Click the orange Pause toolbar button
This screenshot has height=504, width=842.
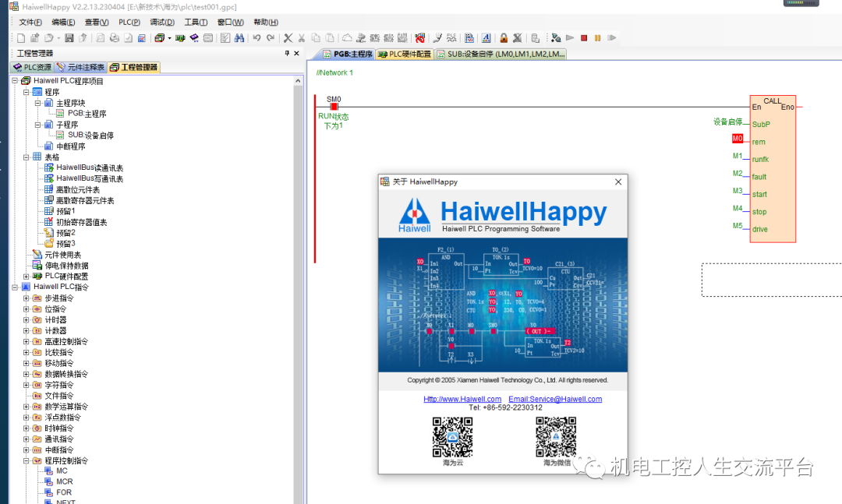598,38
